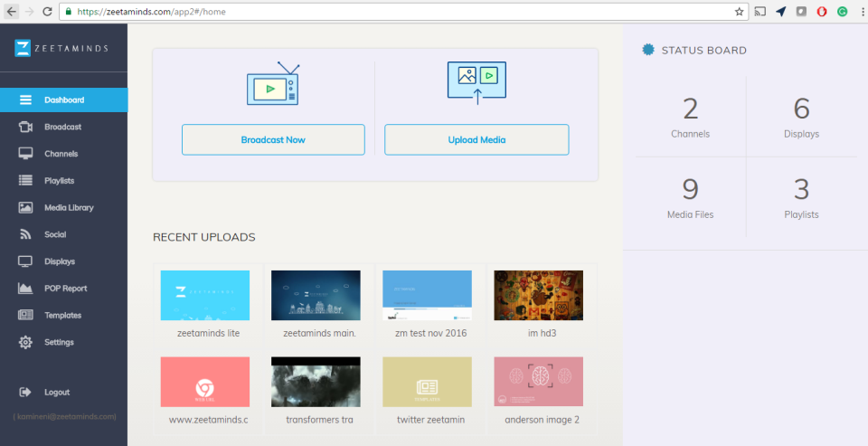Bookmark page using the star icon
Image resolution: width=868 pixels, height=446 pixels.
[739, 12]
